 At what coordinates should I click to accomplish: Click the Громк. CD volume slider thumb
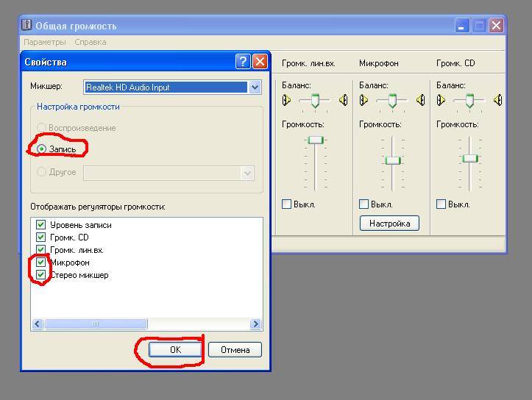point(470,158)
